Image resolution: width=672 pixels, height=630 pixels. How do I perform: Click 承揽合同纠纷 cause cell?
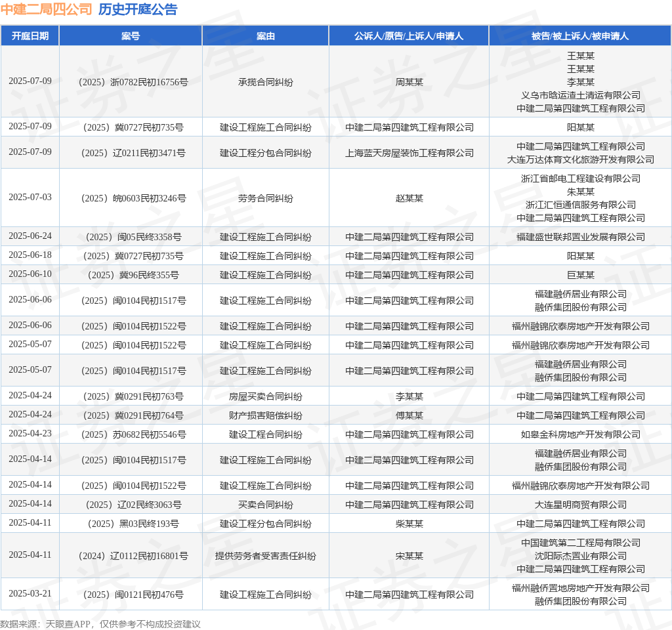point(266,82)
